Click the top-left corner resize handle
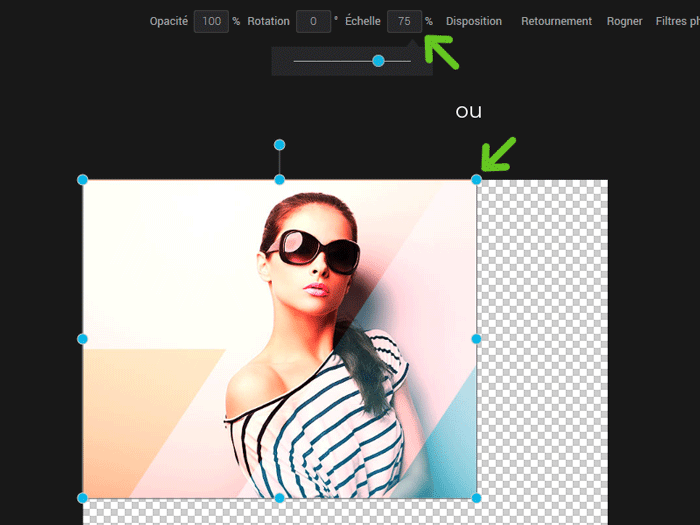The width and height of the screenshot is (700, 525). point(83,180)
